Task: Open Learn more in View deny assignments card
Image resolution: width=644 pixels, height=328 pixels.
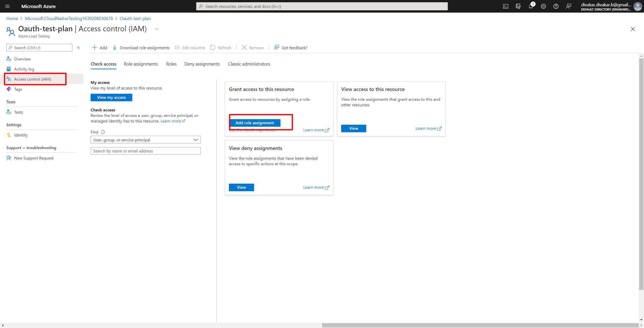Action: point(316,187)
